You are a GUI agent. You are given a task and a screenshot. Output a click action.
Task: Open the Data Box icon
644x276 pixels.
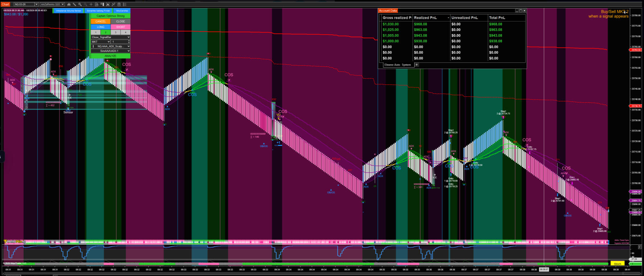[97, 4]
